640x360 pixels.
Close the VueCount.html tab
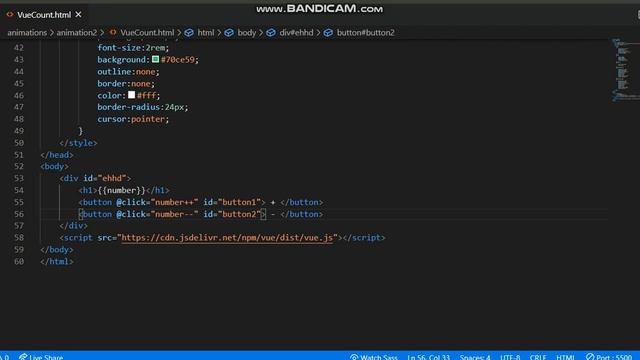pyautogui.click(x=78, y=15)
